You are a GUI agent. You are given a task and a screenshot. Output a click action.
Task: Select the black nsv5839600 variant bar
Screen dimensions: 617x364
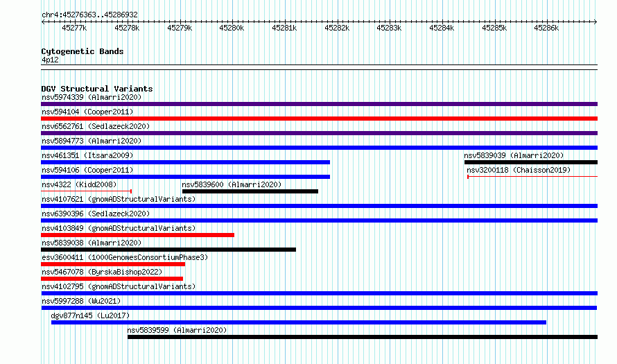click(250, 191)
